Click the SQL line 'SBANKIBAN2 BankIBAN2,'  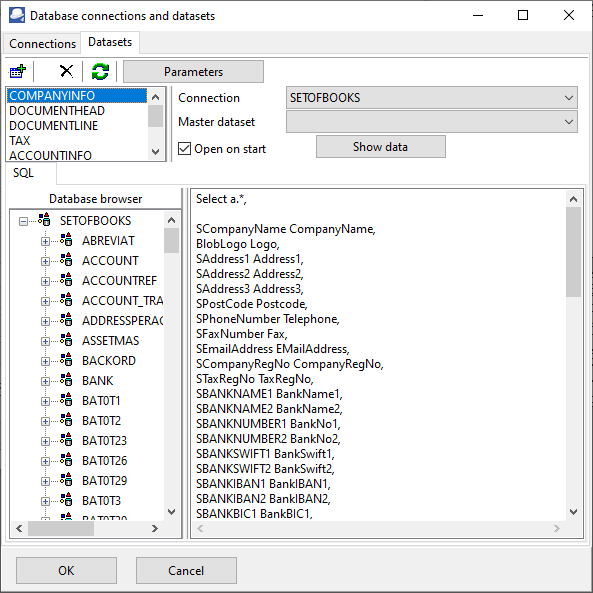[263, 499]
